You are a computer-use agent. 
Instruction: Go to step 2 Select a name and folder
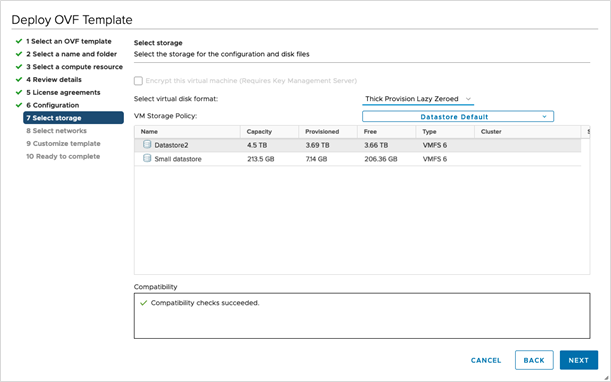(71, 54)
